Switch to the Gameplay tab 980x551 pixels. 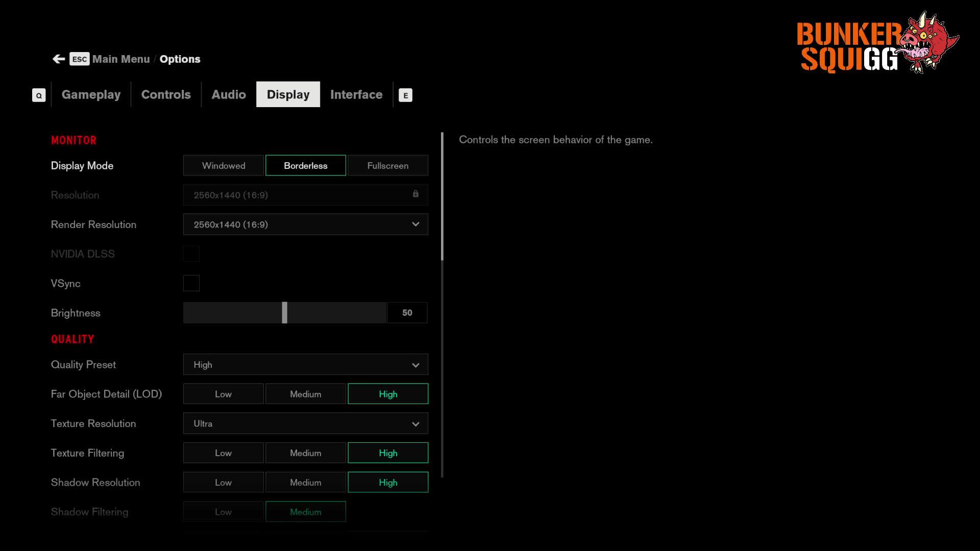[x=91, y=95]
